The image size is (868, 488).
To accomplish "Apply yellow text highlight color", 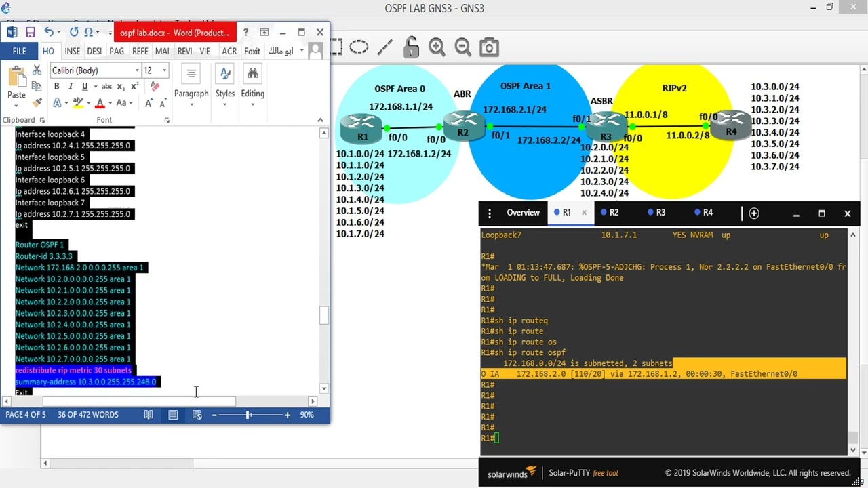I will click(78, 103).
